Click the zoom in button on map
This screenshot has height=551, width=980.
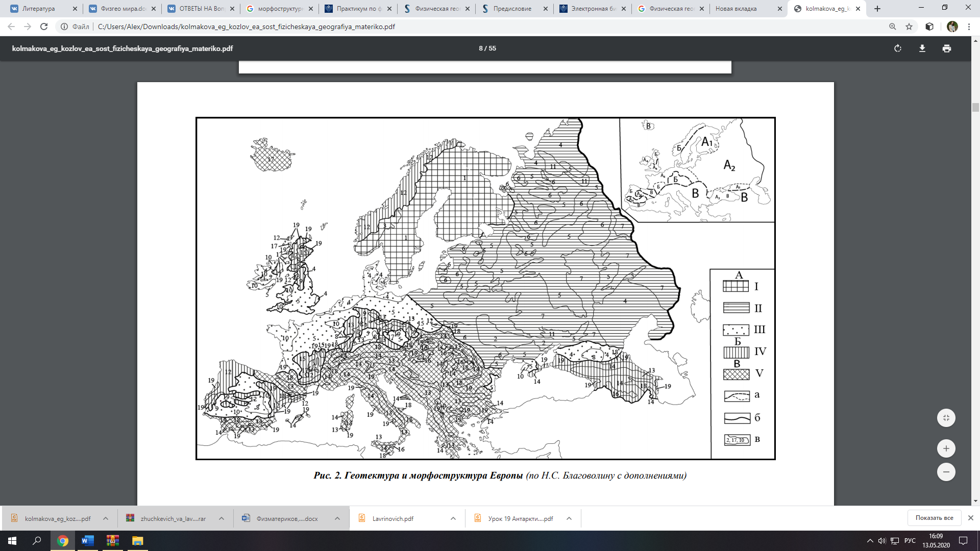point(947,448)
